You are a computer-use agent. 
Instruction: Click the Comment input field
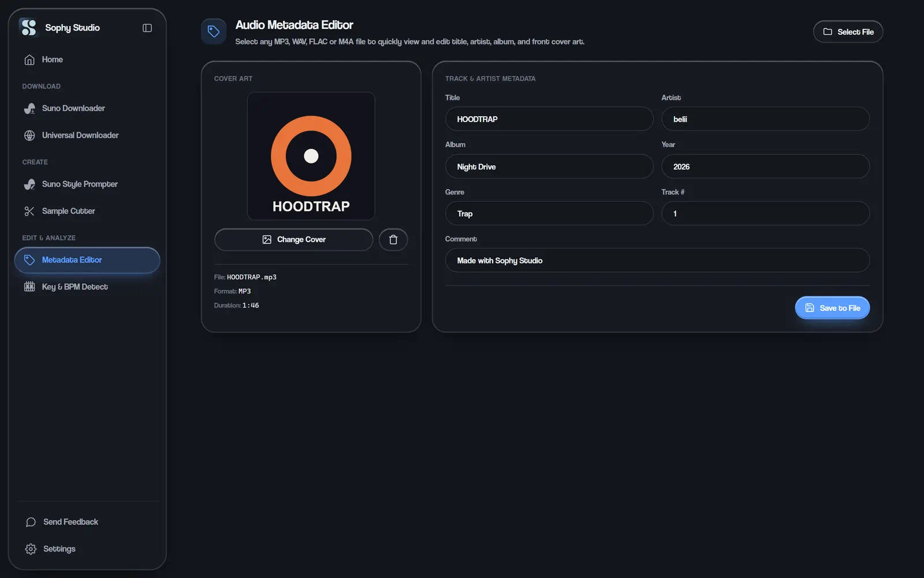(657, 260)
